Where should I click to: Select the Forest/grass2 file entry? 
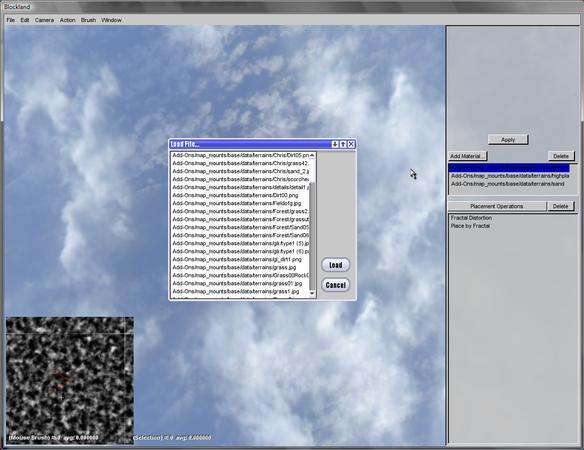point(241,211)
